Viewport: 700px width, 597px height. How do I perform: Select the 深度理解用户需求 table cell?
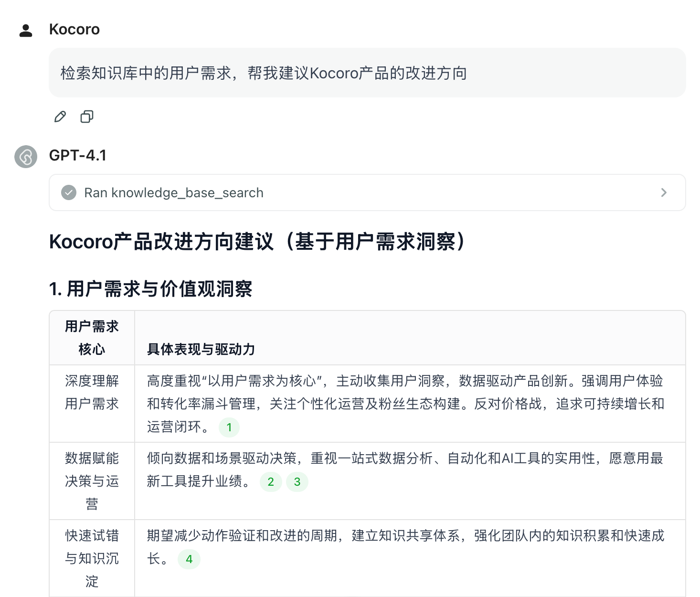click(x=92, y=393)
